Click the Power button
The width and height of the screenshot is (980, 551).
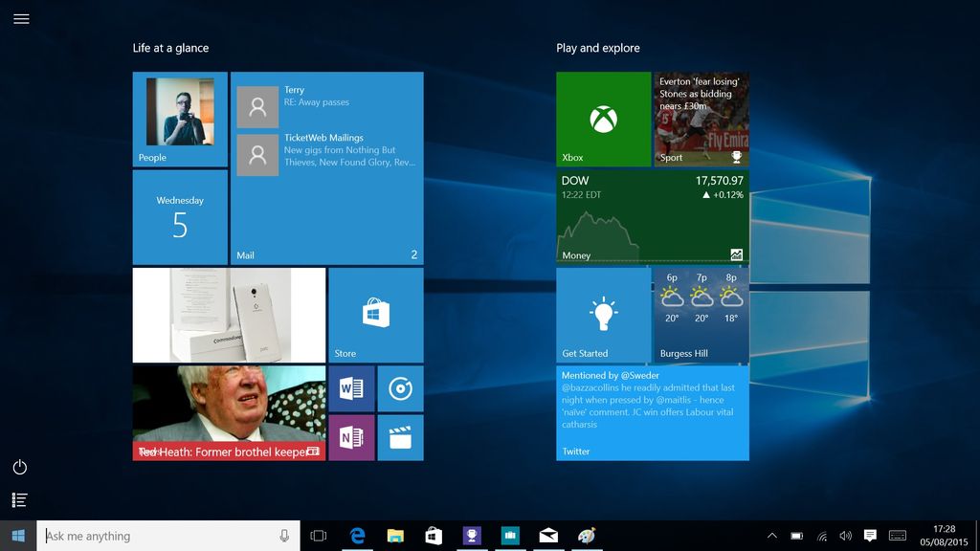pos(18,467)
